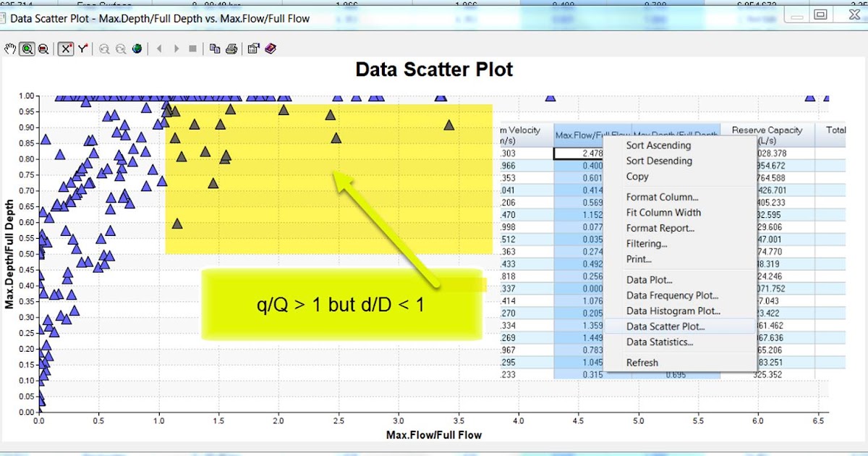Open the help book icon
This screenshot has height=456, width=868.
[270, 48]
